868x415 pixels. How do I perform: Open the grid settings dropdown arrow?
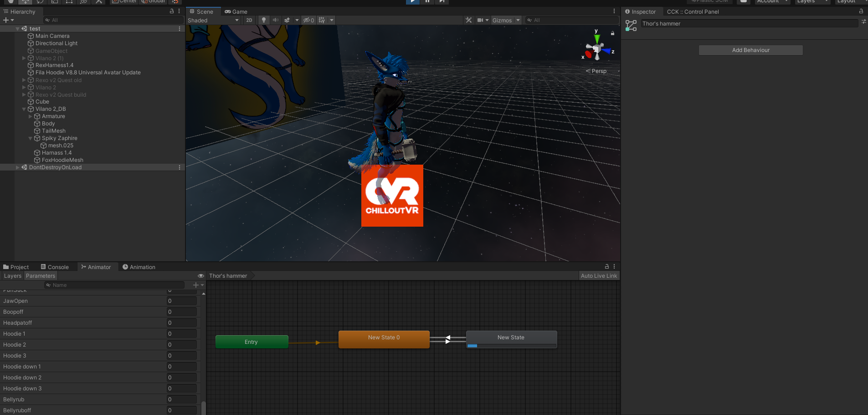pos(332,20)
